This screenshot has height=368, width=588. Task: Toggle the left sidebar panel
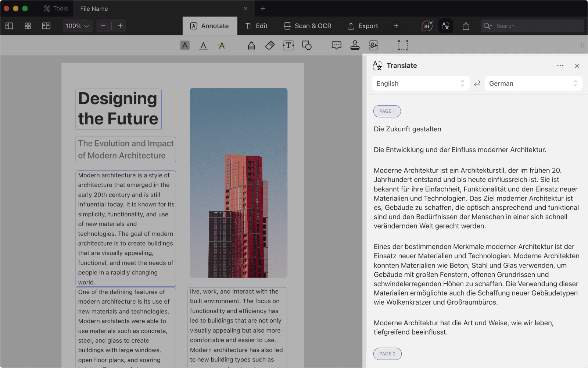[x=10, y=26]
